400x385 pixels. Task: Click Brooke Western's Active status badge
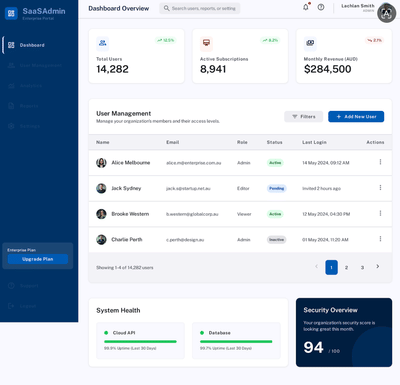pos(275,214)
